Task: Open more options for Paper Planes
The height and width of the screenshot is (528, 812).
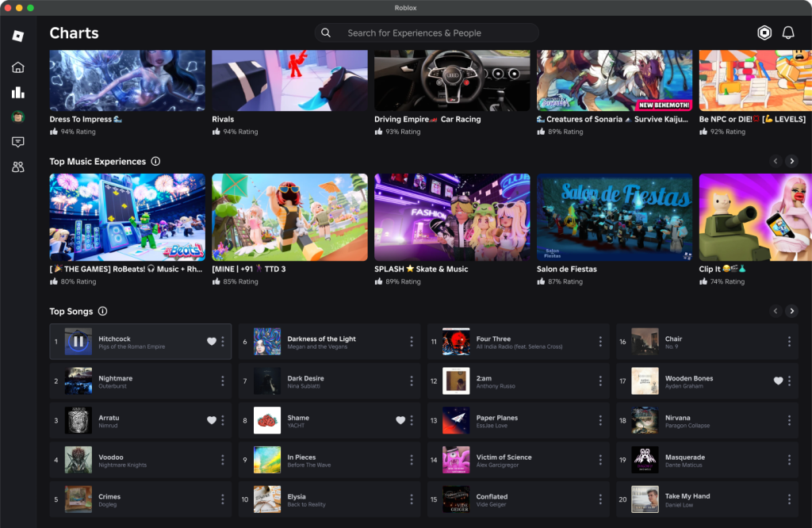Action: click(600, 420)
